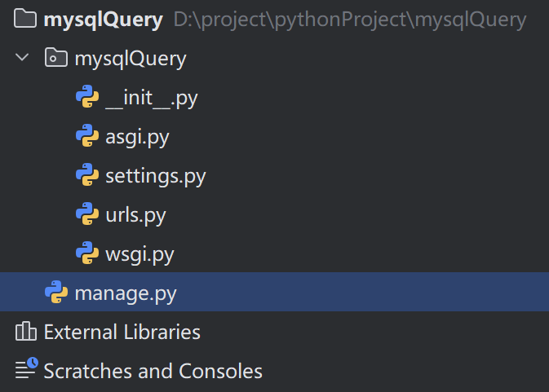This screenshot has width=549, height=392.
Task: Select the asgi.py file
Action: pos(137,137)
